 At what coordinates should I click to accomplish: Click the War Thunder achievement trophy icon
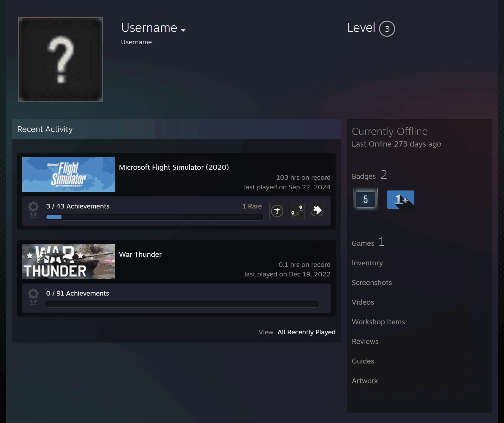(x=33, y=297)
